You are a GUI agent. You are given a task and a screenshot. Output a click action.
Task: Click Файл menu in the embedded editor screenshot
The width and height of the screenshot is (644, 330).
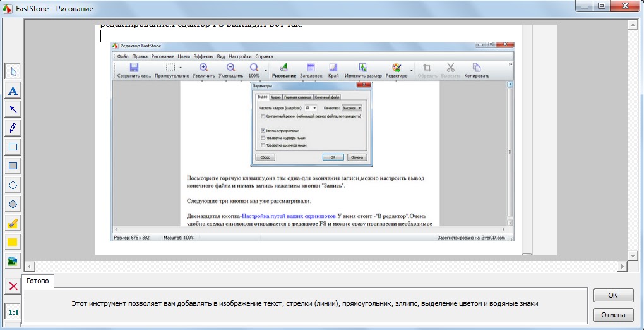pos(123,56)
